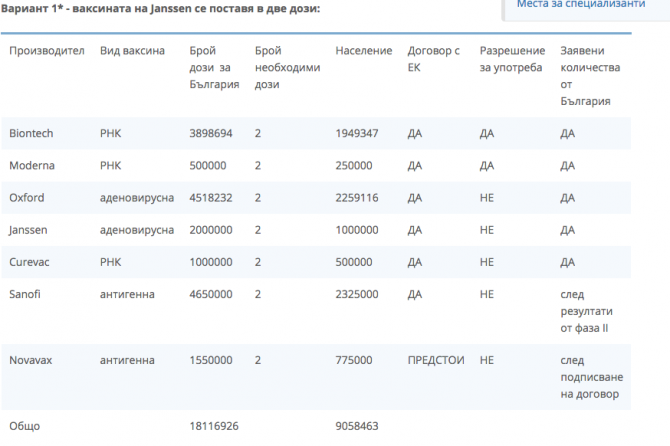Select the Janssen row name
This screenshot has width=670, height=446.
[29, 229]
